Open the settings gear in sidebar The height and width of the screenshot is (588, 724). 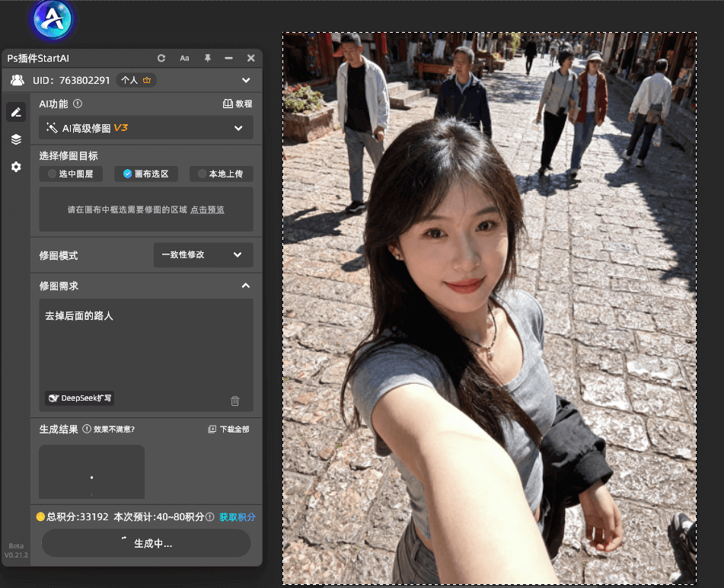[x=16, y=166]
